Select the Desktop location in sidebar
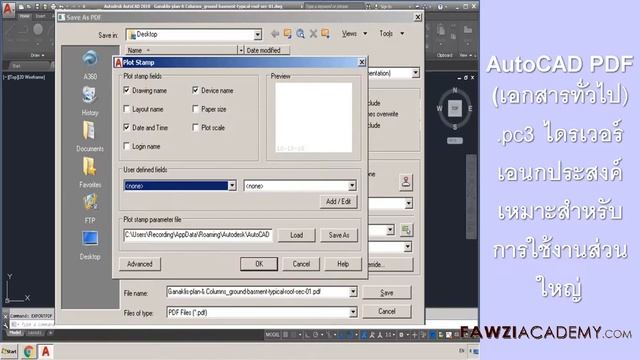Viewport: 640px width, 360px height. 90,245
